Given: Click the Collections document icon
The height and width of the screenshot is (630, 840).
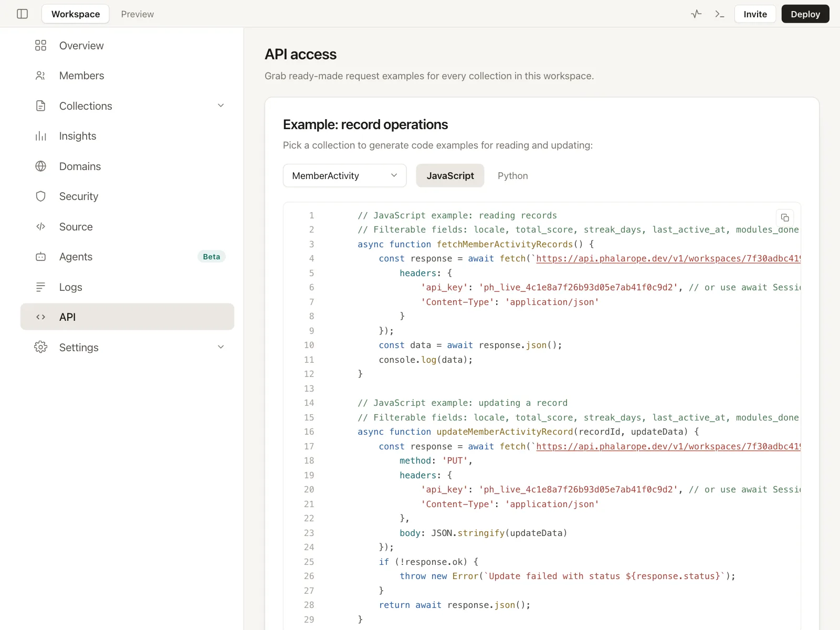Looking at the screenshot, I should click(x=40, y=106).
